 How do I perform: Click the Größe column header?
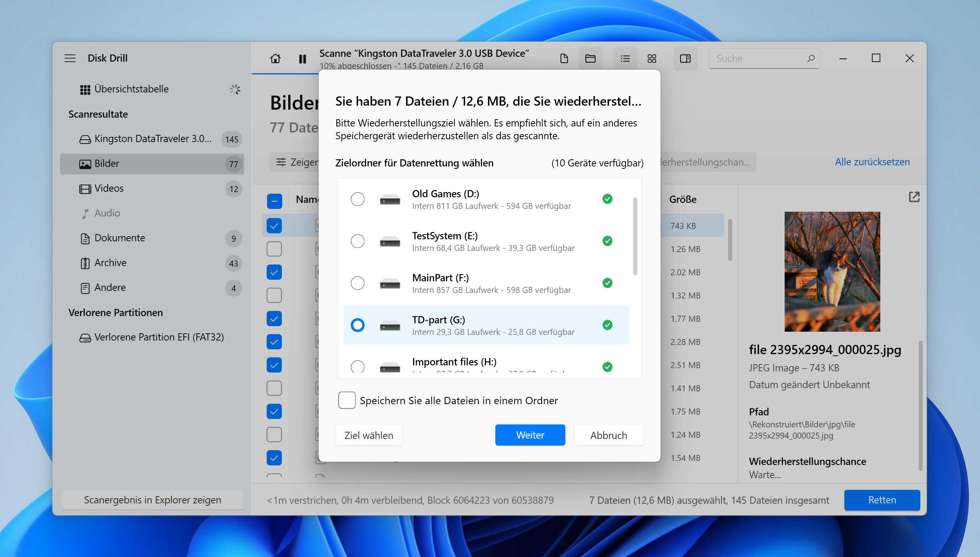[x=683, y=199]
